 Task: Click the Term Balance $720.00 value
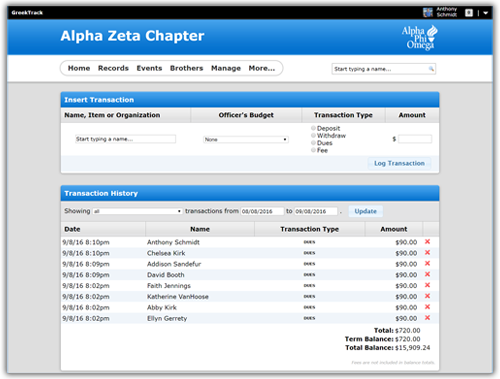coord(408,339)
